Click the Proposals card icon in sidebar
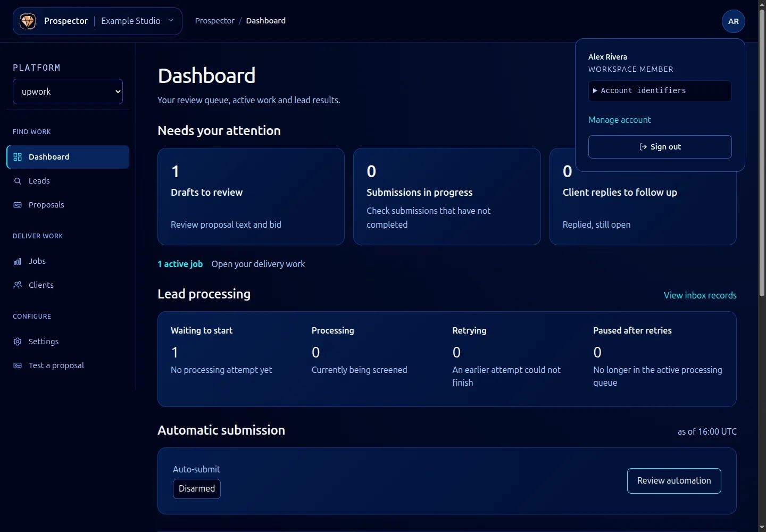 pyautogui.click(x=18, y=205)
